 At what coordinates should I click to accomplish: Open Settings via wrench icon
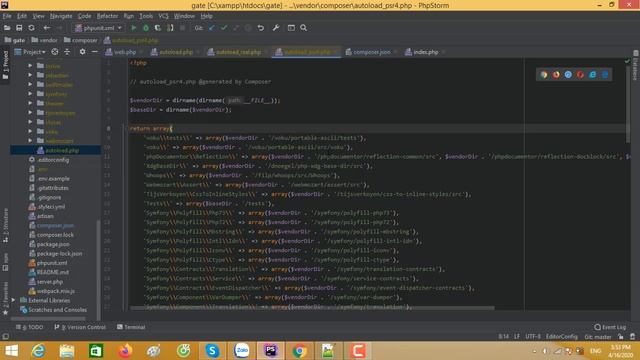pyautogui.click(x=276, y=28)
